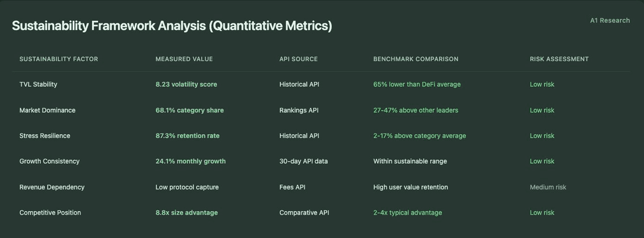Select the Sustainability Factor column header
Screen dimensions: 644x238
pyautogui.click(x=58, y=59)
